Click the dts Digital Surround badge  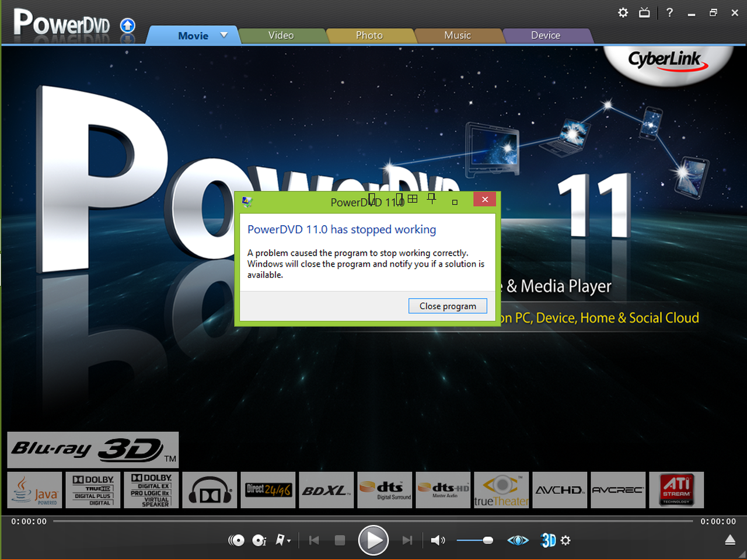(x=385, y=490)
